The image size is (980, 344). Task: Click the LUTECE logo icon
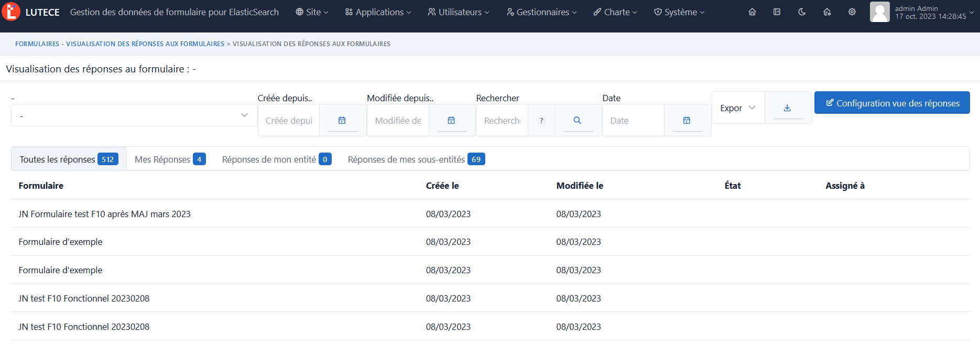click(11, 12)
